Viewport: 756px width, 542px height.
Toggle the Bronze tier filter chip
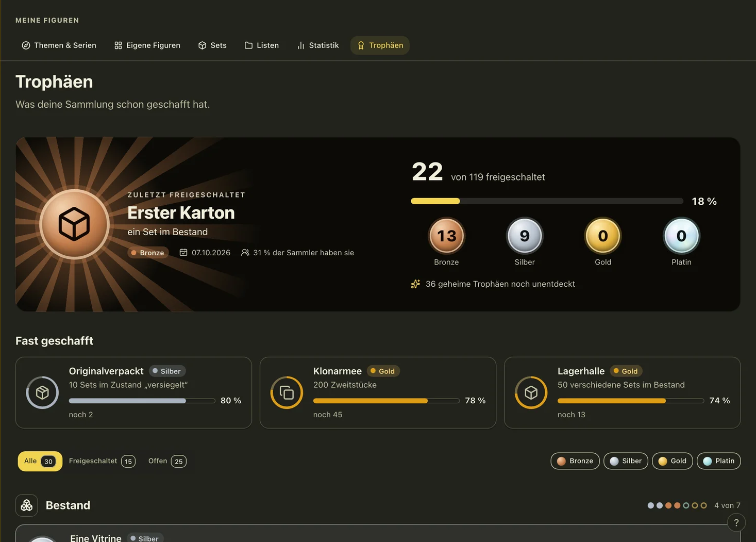pos(575,461)
